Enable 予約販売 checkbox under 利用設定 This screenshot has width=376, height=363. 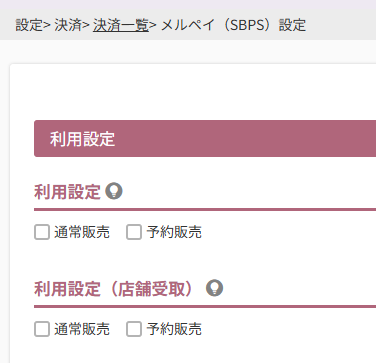point(134,232)
